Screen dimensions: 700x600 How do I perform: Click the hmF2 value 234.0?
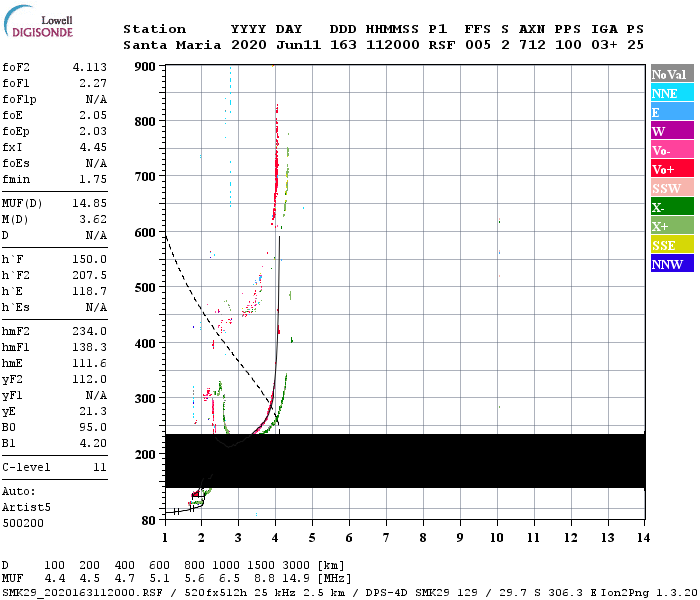click(x=90, y=331)
